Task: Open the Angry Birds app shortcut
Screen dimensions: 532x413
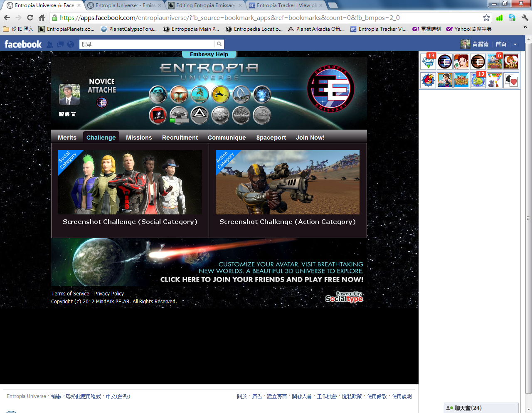Action: pyautogui.click(x=428, y=80)
